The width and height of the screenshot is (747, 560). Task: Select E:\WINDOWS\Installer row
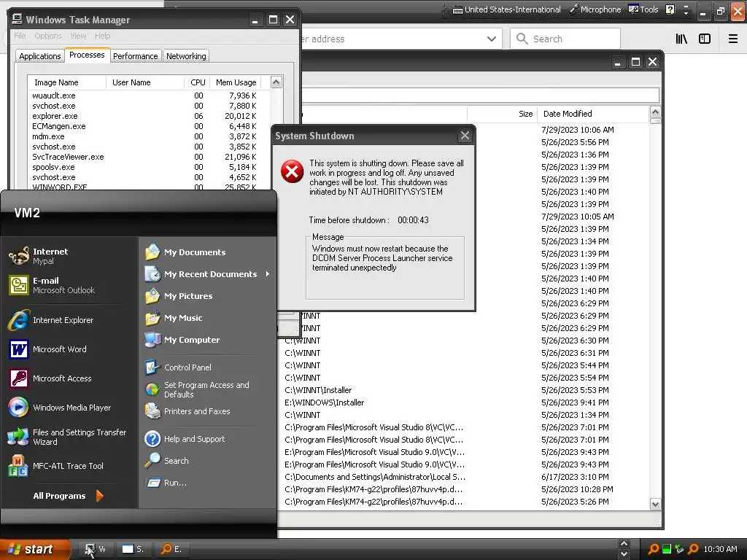(x=465, y=402)
